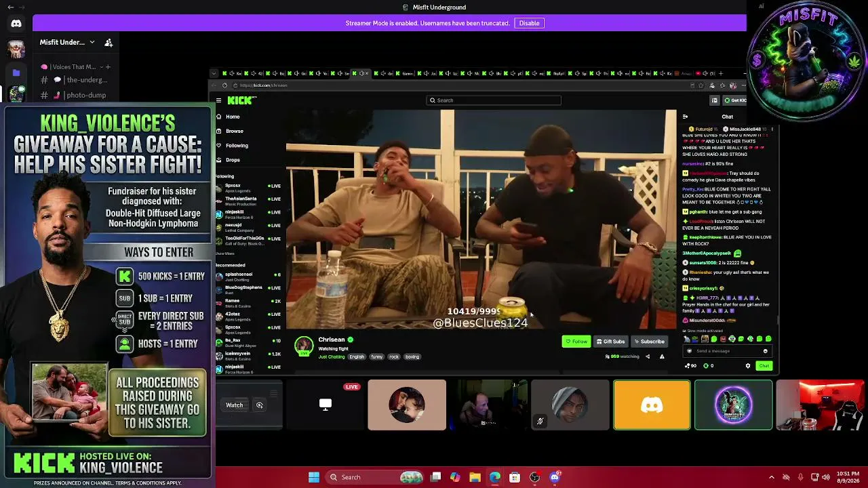The width and height of the screenshot is (868, 488).
Task: Open the server folder icon in Discord sidebar
Action: (16, 73)
